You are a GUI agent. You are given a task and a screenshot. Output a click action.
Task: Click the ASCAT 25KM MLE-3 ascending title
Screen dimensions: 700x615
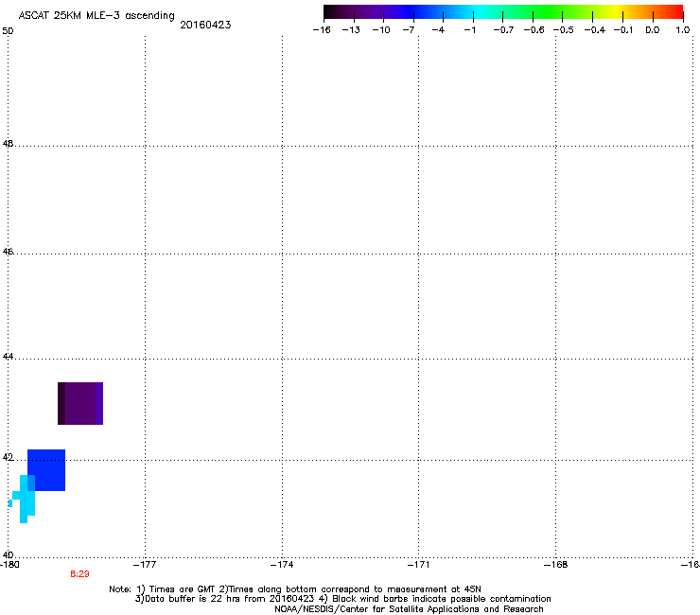coord(96,16)
